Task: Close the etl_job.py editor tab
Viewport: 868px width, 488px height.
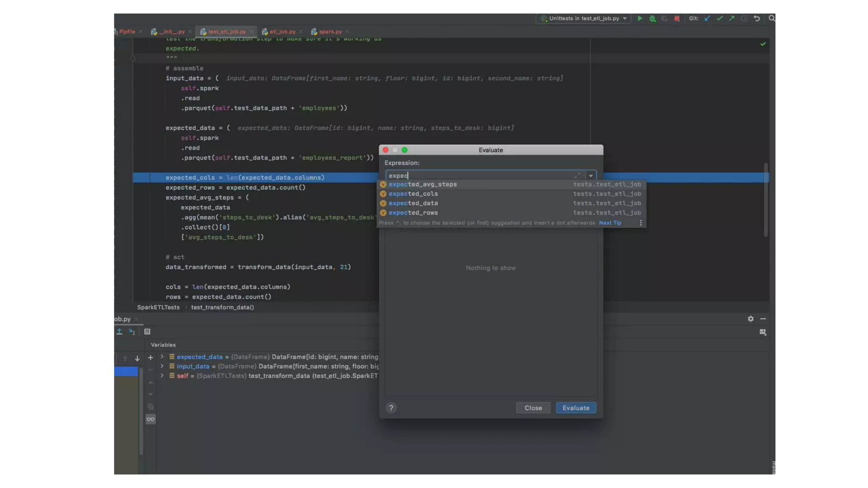Action: tap(300, 32)
